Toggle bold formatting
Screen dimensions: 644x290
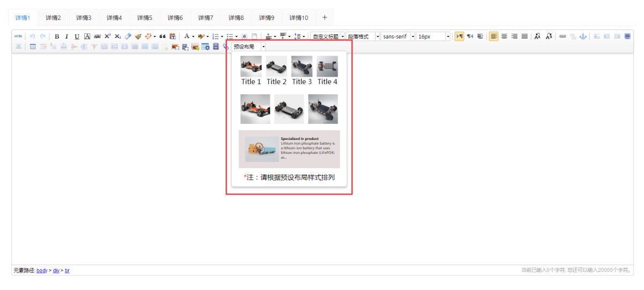click(x=57, y=36)
